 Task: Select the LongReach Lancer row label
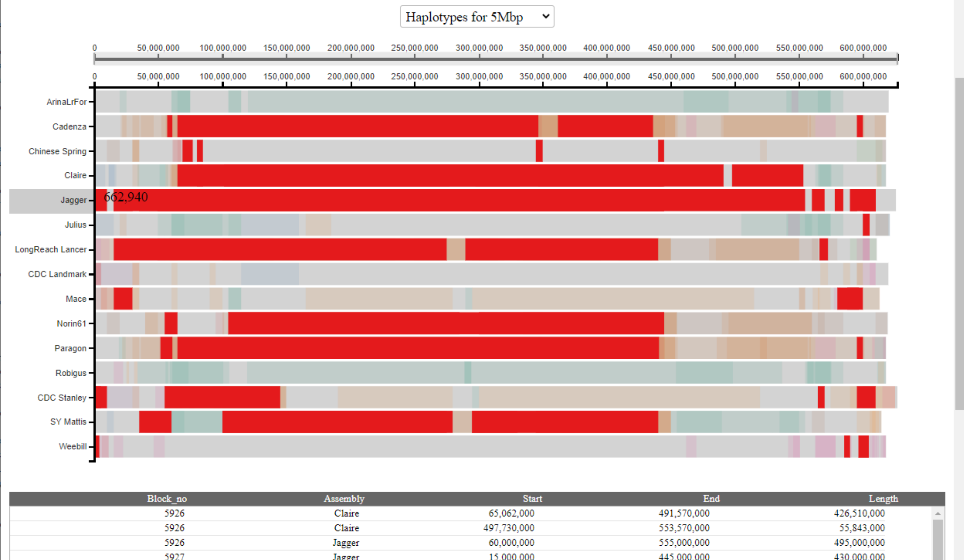click(x=50, y=249)
